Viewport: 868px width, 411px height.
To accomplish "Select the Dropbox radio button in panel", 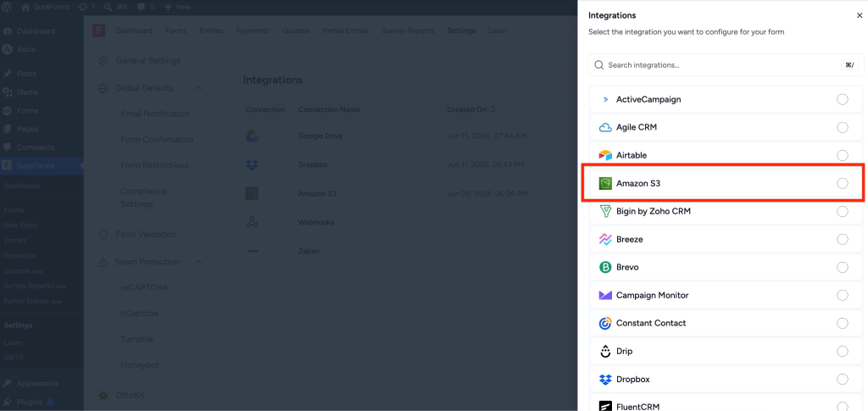I will (842, 380).
